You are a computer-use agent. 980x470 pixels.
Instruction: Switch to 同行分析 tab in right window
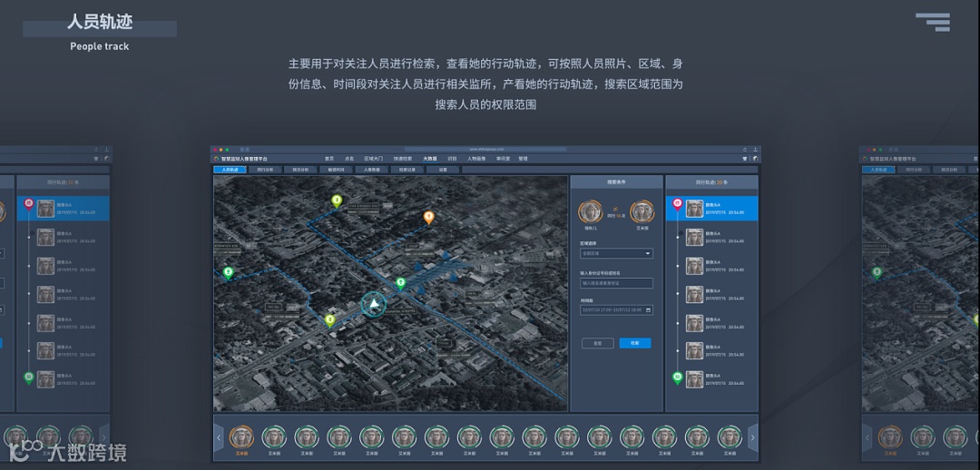[x=913, y=170]
